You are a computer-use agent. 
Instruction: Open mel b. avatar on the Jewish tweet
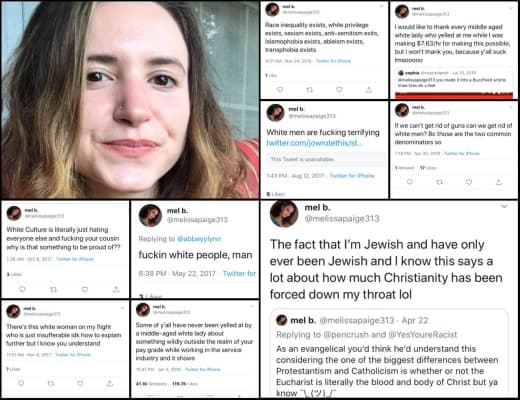[x=284, y=214]
